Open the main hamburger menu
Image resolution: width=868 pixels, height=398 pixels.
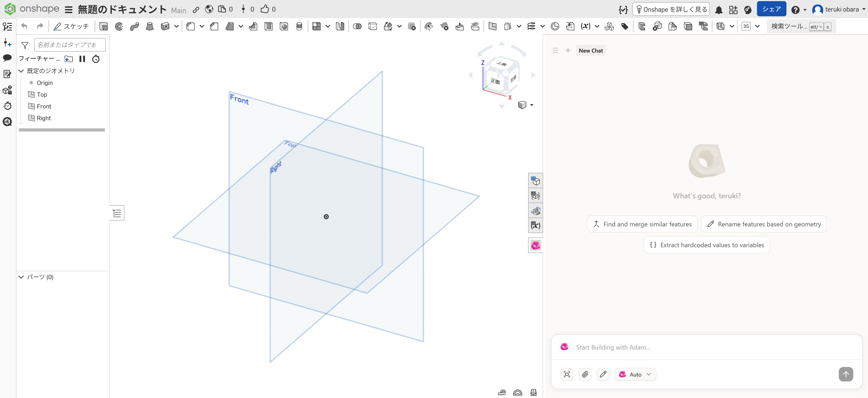(x=68, y=10)
